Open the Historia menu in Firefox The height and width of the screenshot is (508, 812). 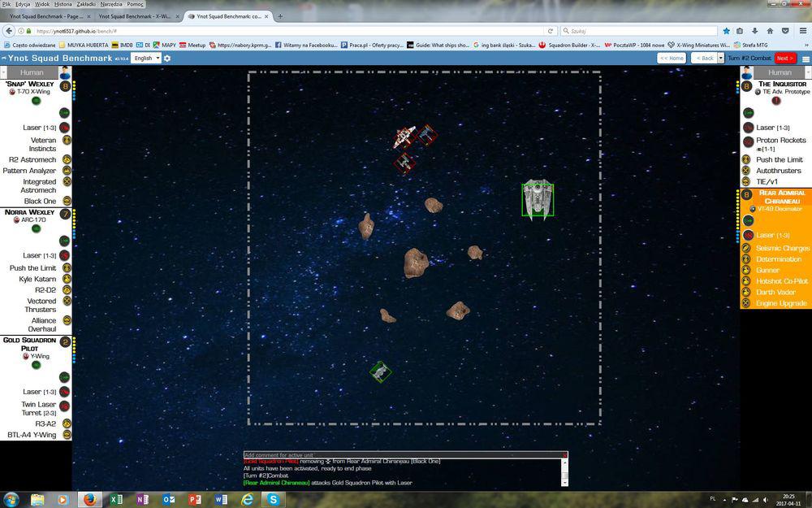63,4
